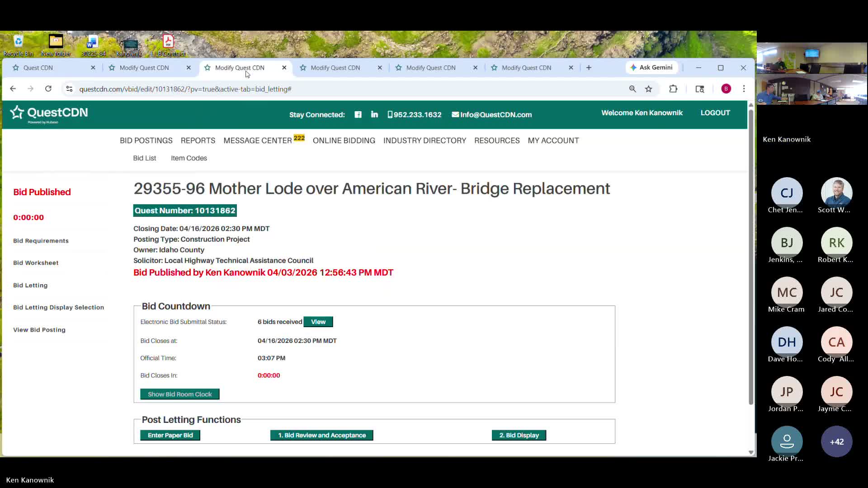This screenshot has width=868, height=488.
Task: View the 6 bids received
Action: tap(318, 322)
